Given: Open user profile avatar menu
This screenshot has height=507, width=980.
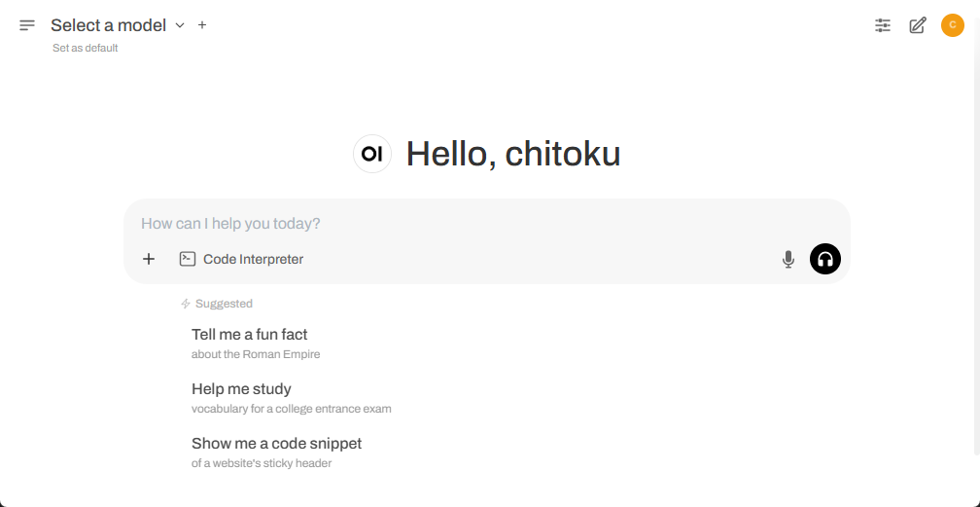Looking at the screenshot, I should 953,25.
